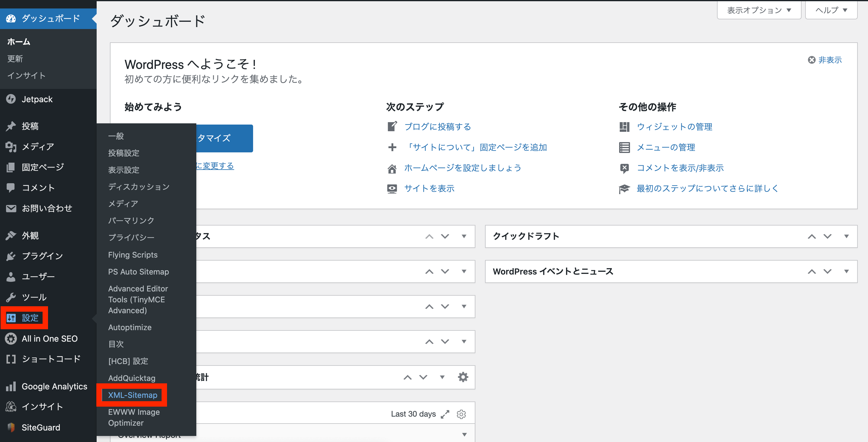This screenshot has width=868, height=442.
Task: Click the blue customize button
Action: click(x=224, y=138)
